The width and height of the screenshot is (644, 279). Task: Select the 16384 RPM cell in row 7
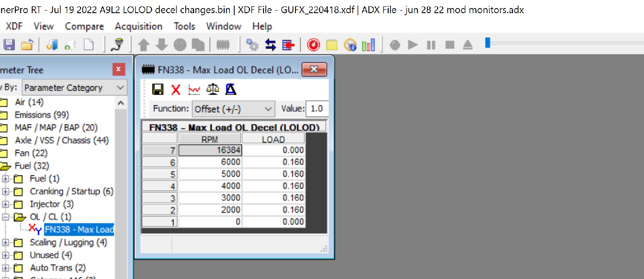pyautogui.click(x=210, y=150)
